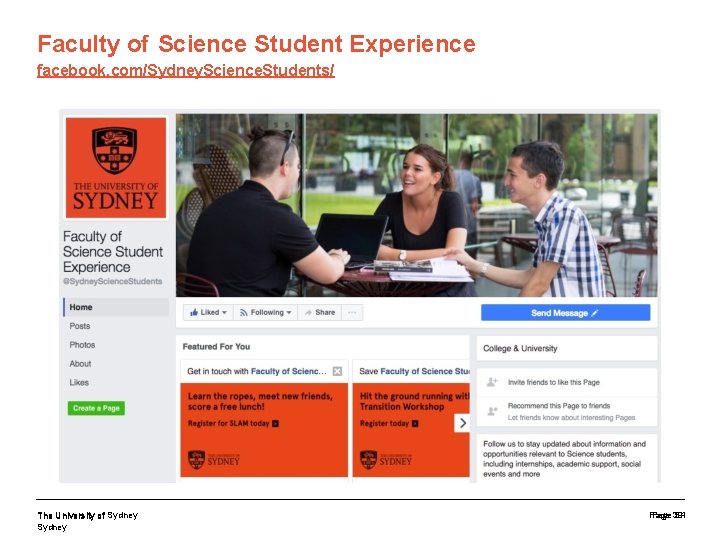The image size is (720, 540).
Task: Click Register for SLAM today arrow icon
Action: [275, 424]
